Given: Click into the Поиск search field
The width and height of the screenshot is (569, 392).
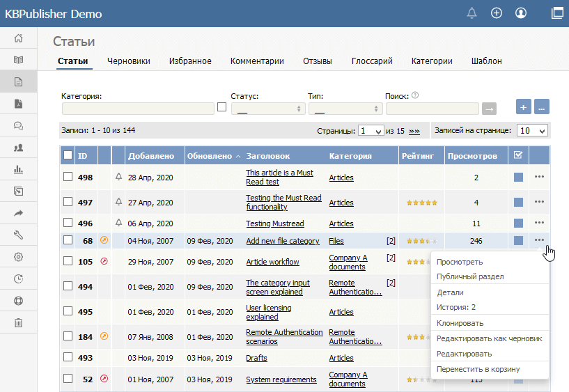Looking at the screenshot, I should tap(432, 109).
